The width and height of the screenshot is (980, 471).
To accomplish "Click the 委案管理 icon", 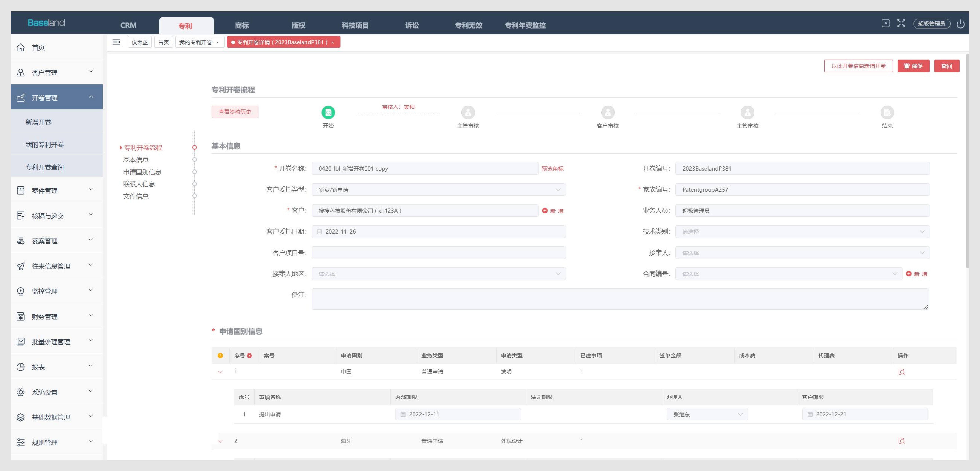I will [21, 241].
